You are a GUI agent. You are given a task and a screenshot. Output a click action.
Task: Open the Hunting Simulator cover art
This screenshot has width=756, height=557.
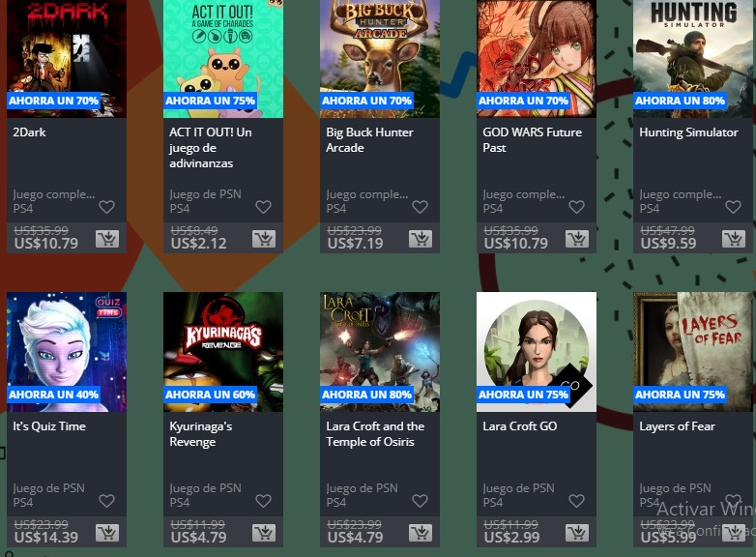pyautogui.click(x=693, y=59)
